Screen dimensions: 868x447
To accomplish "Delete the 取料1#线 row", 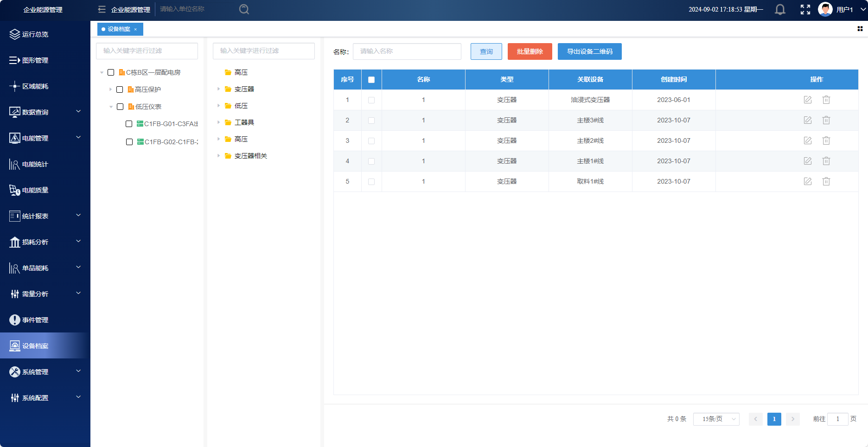I will pos(826,181).
